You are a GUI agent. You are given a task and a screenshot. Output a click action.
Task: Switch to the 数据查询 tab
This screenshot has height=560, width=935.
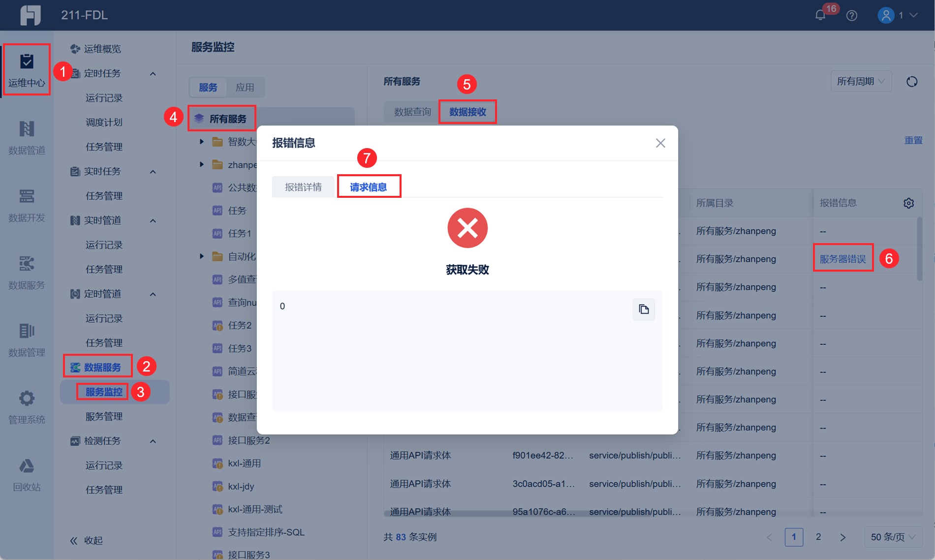(x=412, y=112)
